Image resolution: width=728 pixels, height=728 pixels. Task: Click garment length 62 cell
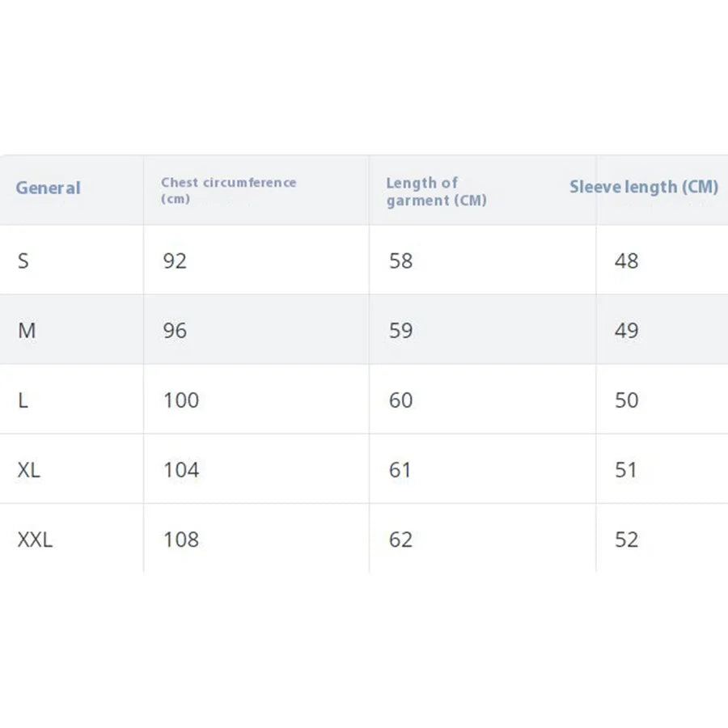tap(400, 540)
